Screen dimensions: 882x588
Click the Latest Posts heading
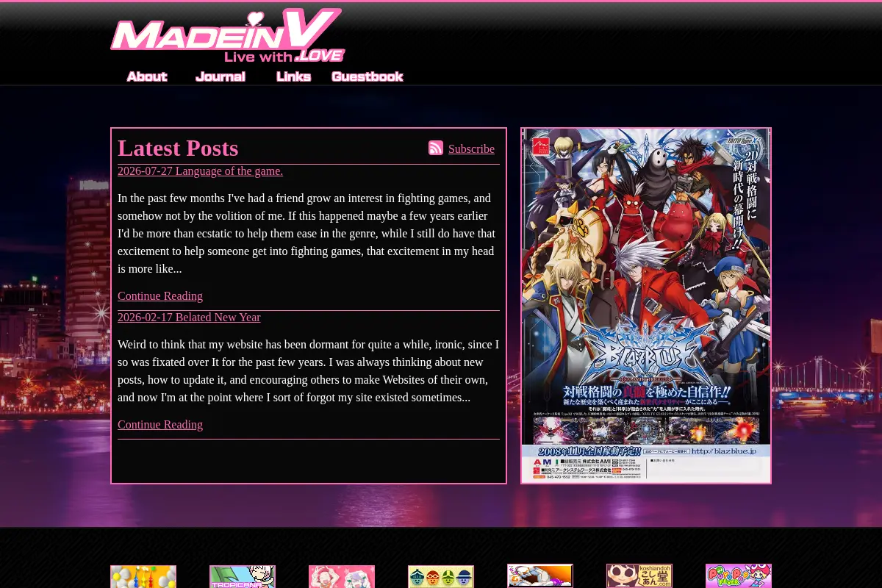pos(178,148)
